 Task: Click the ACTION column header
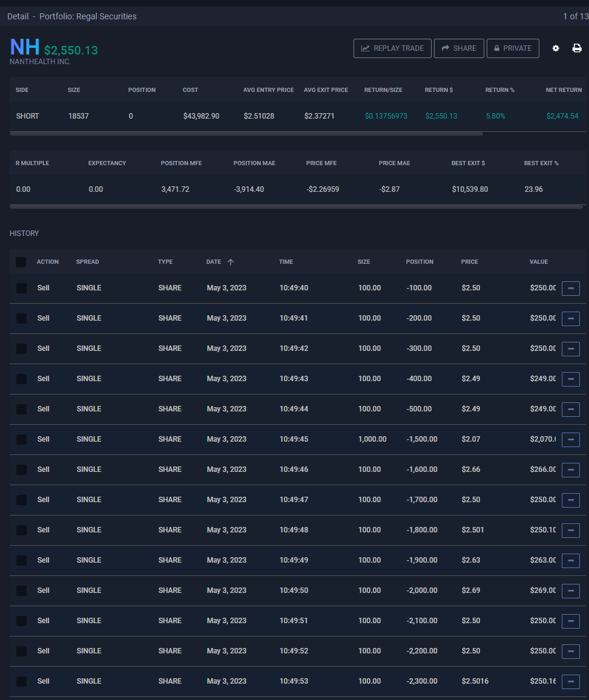coord(48,262)
